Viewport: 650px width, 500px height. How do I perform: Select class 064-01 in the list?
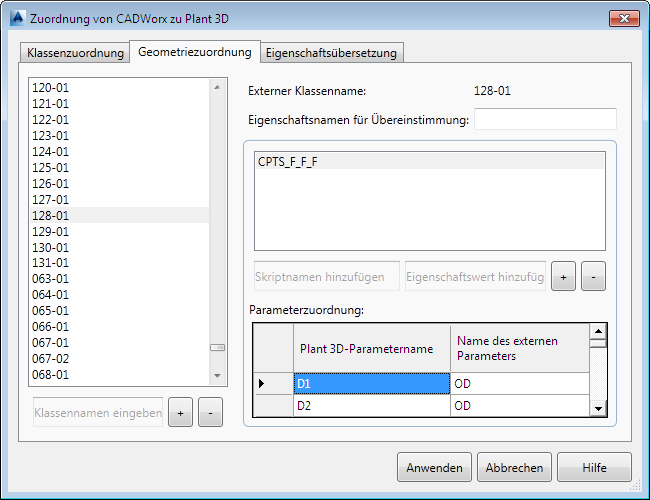click(120, 295)
